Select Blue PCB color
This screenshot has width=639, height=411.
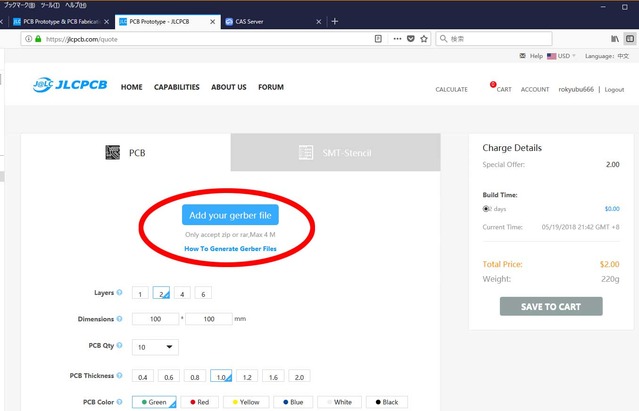pyautogui.click(x=293, y=402)
